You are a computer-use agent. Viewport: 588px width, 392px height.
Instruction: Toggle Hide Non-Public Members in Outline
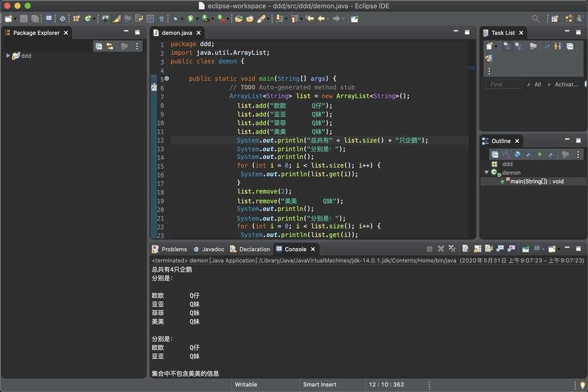(x=540, y=154)
